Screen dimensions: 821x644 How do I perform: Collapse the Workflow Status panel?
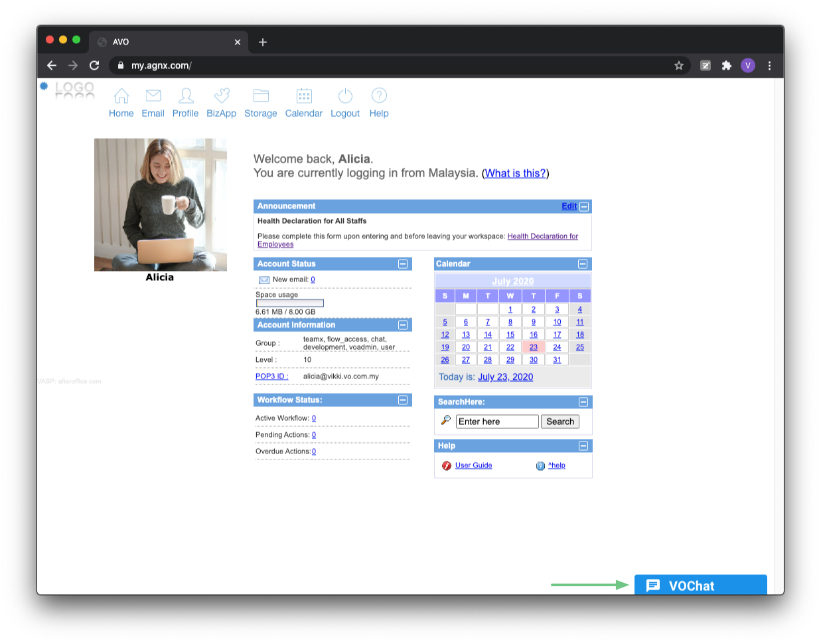coord(403,400)
